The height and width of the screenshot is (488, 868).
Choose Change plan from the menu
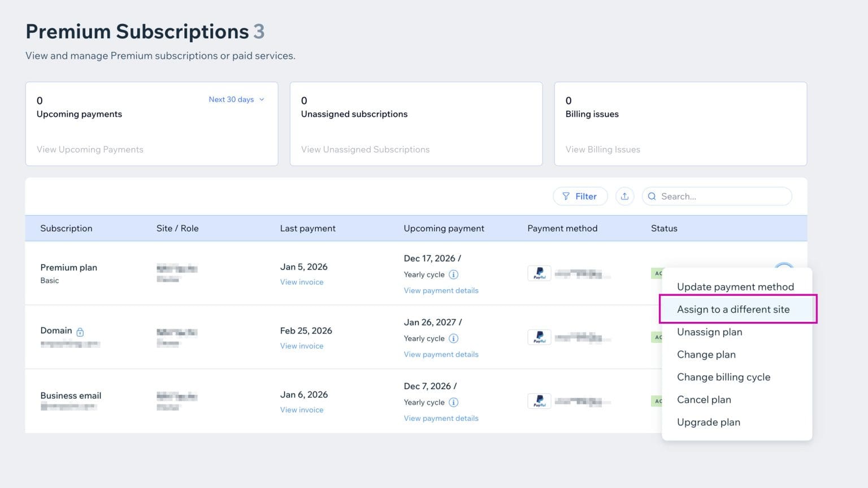[x=706, y=355]
